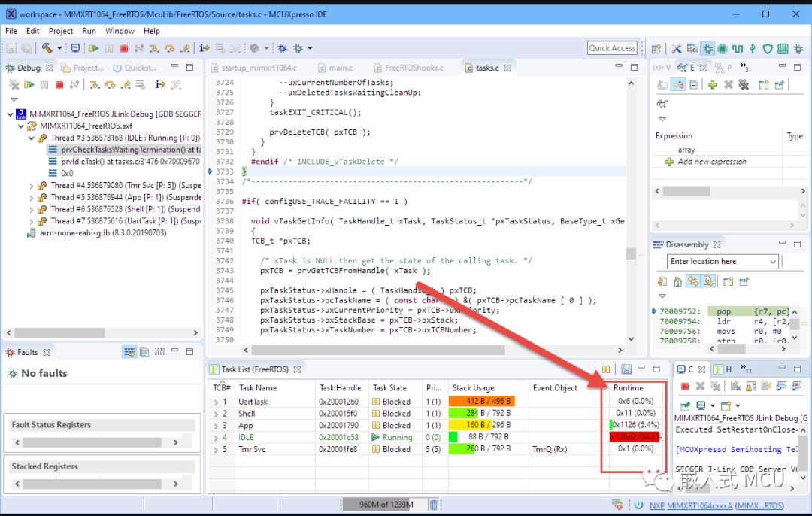This screenshot has height=516, width=812.
Task: Toggle Instruction Stepping Mode in Debug view
Action: [x=160, y=84]
